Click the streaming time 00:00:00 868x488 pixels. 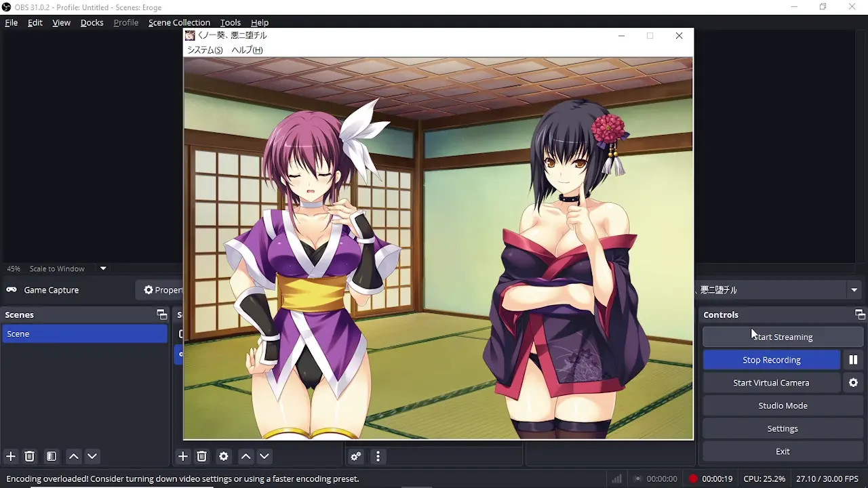662,479
